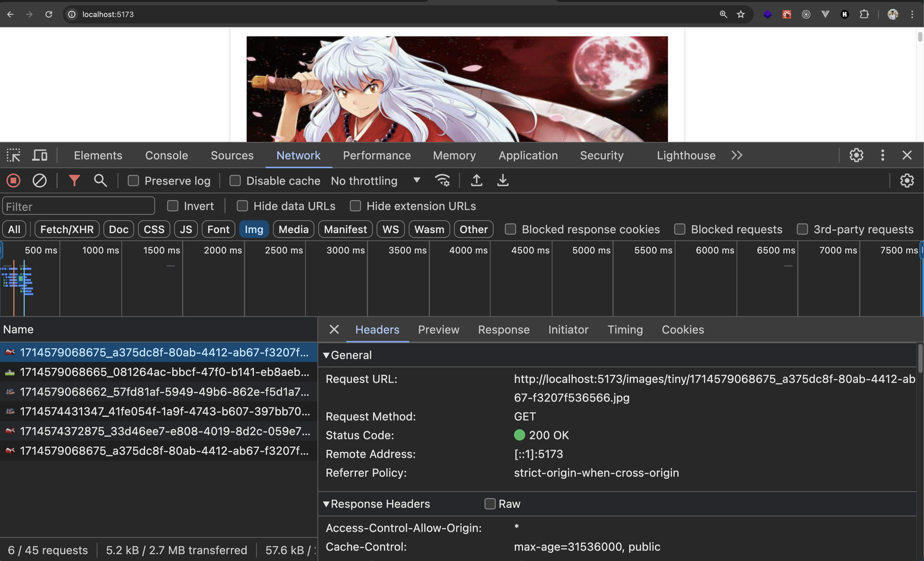Click the Fetch/XHR filter button
This screenshot has width=924, height=561.
pos(66,229)
